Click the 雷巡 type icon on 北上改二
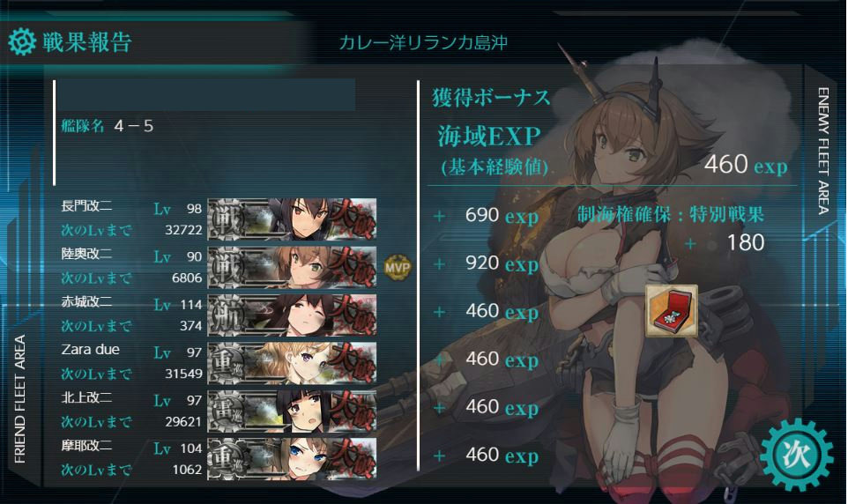Image resolution: width=848 pixels, height=504 pixels. [x=226, y=411]
